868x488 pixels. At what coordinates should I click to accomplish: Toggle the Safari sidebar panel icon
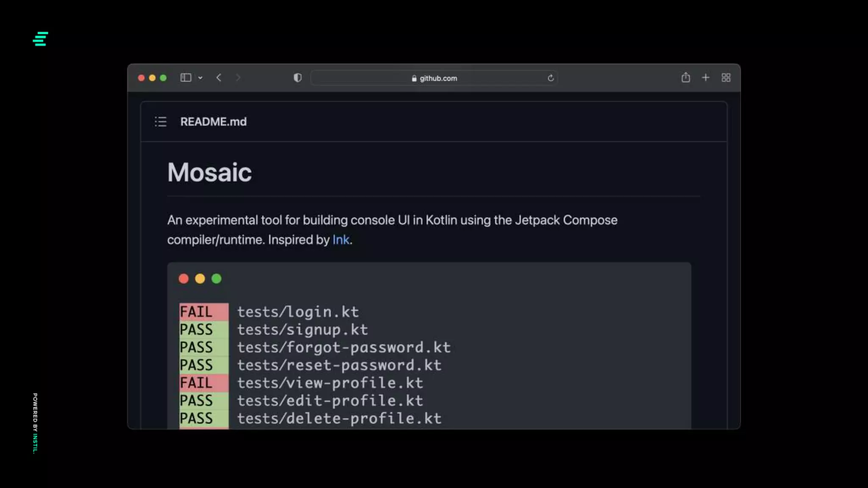[x=186, y=78]
